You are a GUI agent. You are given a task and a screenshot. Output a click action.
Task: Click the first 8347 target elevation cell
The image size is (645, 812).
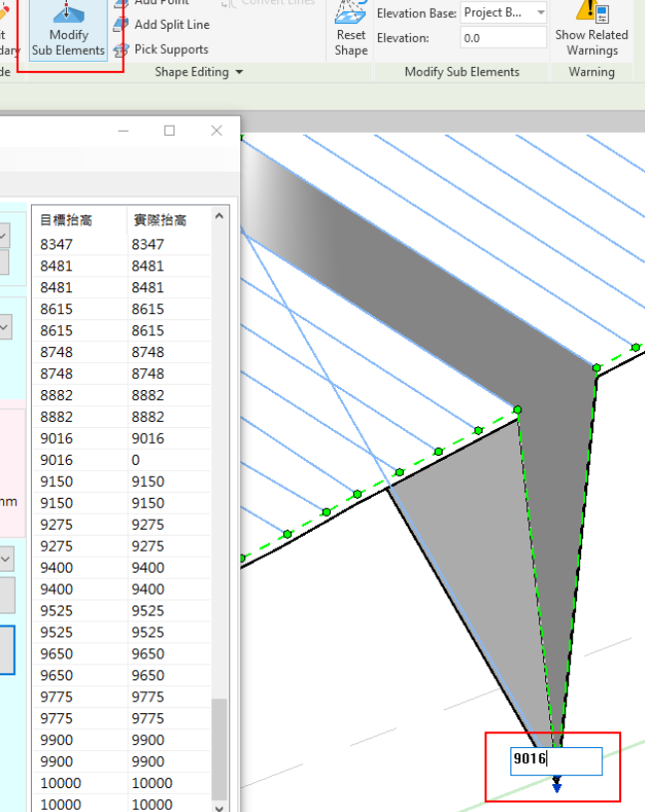point(58,244)
